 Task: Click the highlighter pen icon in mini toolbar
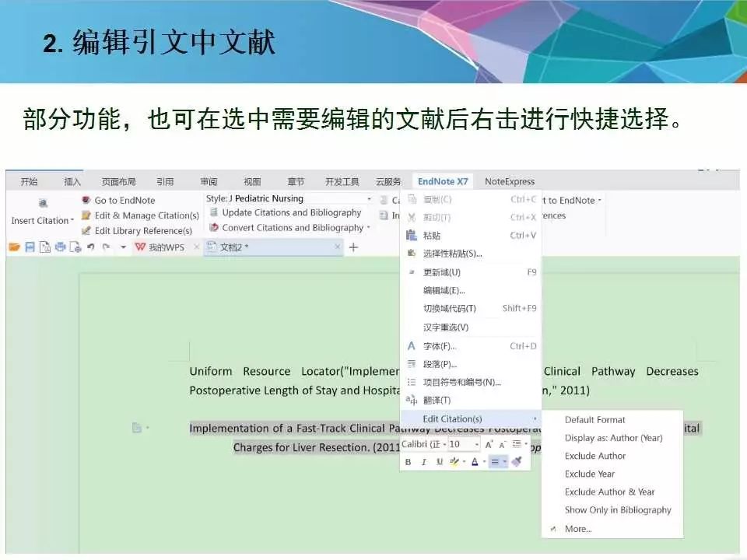(454, 461)
